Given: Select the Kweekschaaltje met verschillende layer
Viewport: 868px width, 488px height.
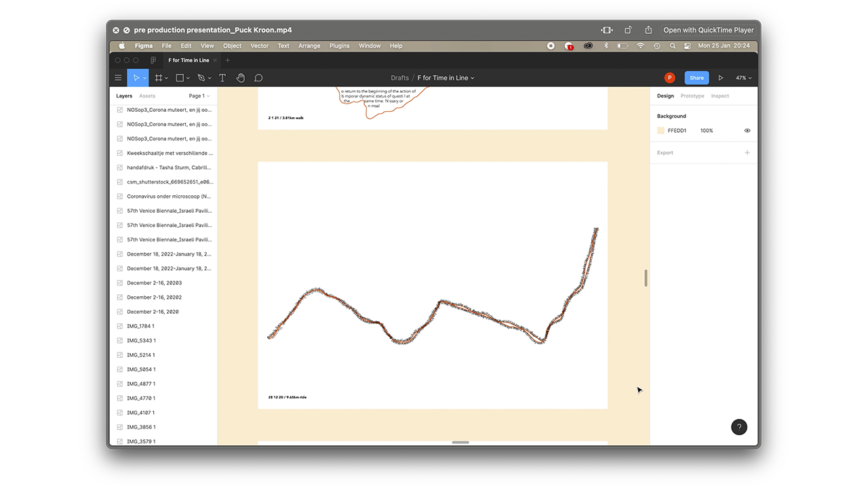Looking at the screenshot, I should [163, 153].
